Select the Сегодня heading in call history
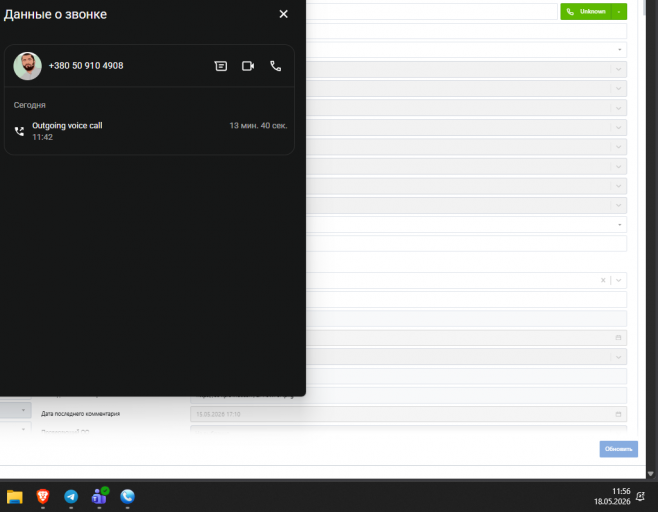 [x=29, y=105]
